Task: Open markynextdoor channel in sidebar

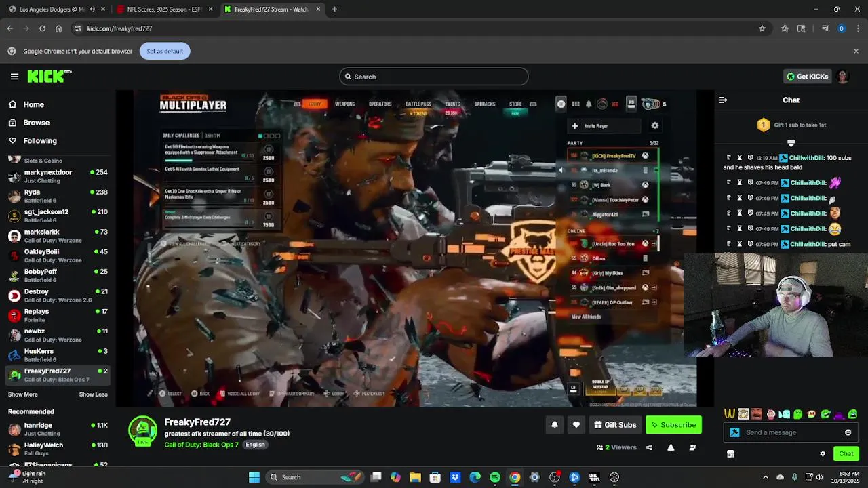Action: tap(58, 176)
